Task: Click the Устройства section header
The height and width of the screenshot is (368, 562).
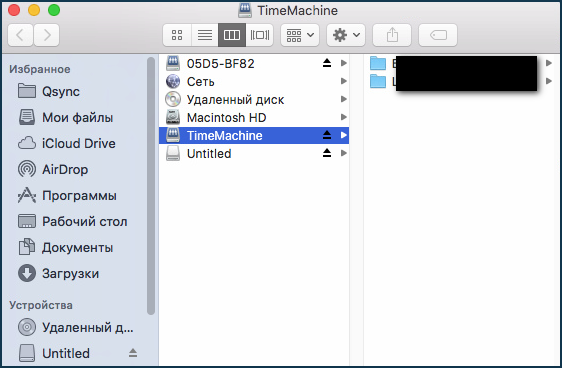Action: tap(41, 305)
